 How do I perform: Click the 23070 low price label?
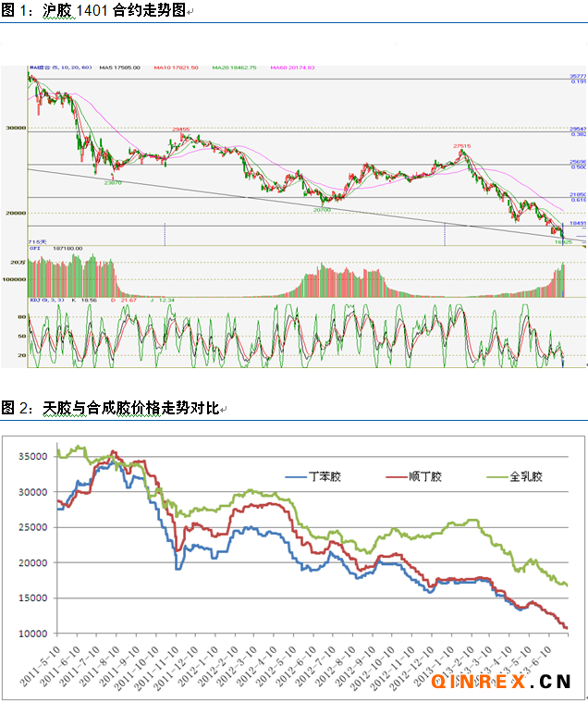pyautogui.click(x=114, y=183)
